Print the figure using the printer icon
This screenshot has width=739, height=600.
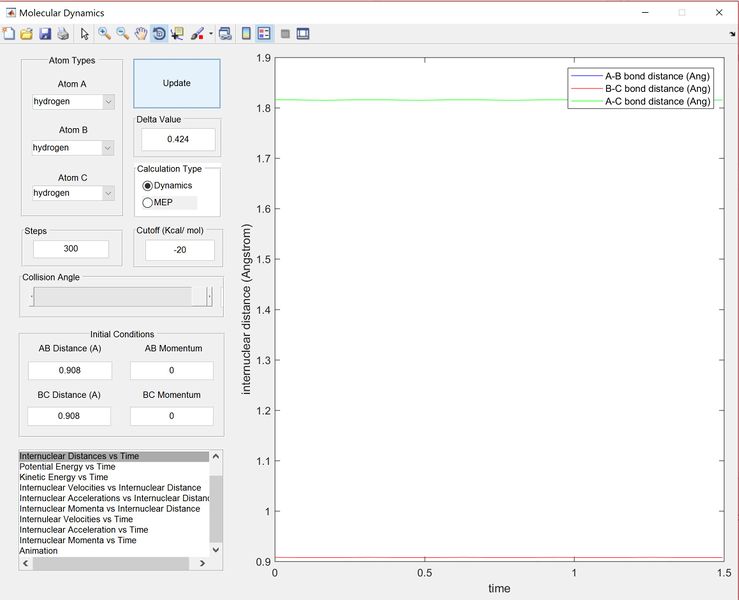pos(62,34)
